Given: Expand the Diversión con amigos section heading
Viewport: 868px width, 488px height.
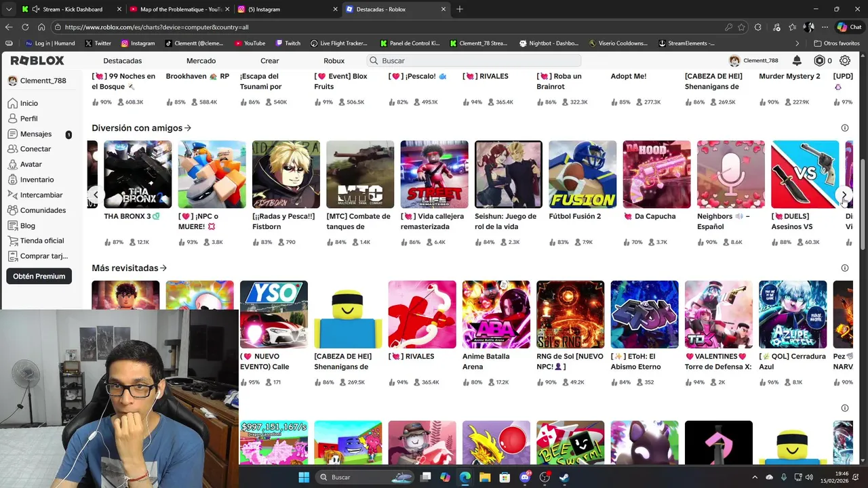Looking at the screenshot, I should [141, 128].
